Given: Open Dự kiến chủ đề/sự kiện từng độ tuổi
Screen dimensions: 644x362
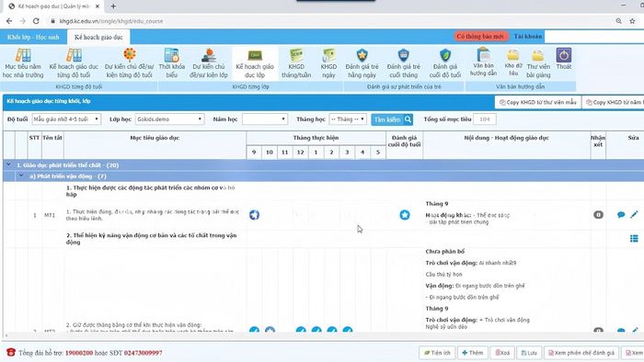Looking at the screenshot, I should (x=129, y=63).
